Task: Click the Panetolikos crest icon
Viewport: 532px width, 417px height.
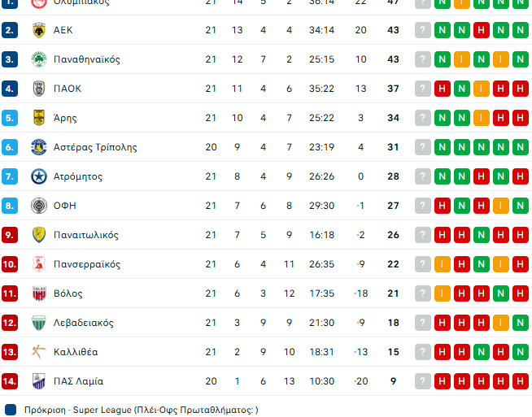Action: coord(38,235)
